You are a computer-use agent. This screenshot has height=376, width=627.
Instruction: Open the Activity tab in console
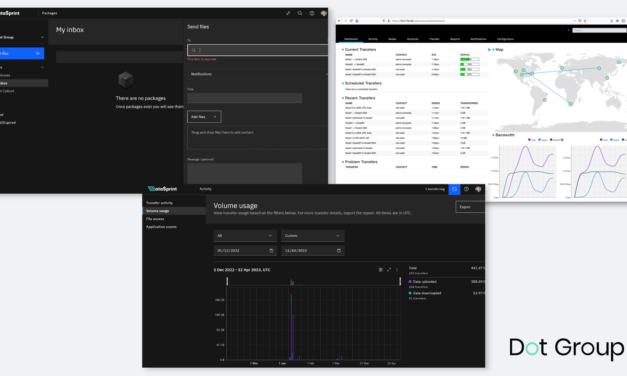[x=373, y=39]
